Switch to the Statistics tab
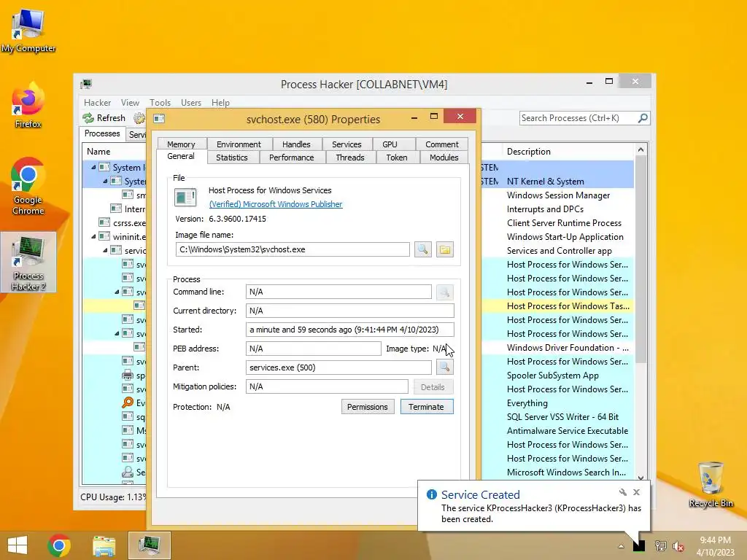Screen dimensions: 747x560 tap(232, 157)
